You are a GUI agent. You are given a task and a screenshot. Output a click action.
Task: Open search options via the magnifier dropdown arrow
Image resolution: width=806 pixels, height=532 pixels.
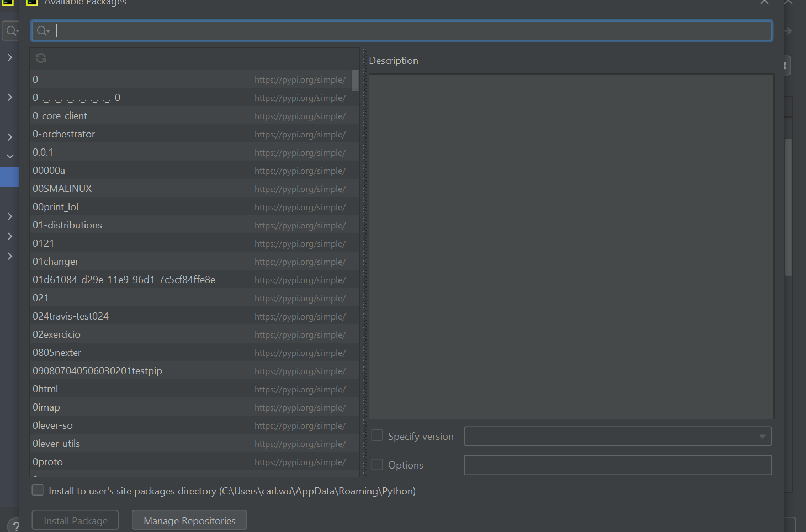[49, 32]
